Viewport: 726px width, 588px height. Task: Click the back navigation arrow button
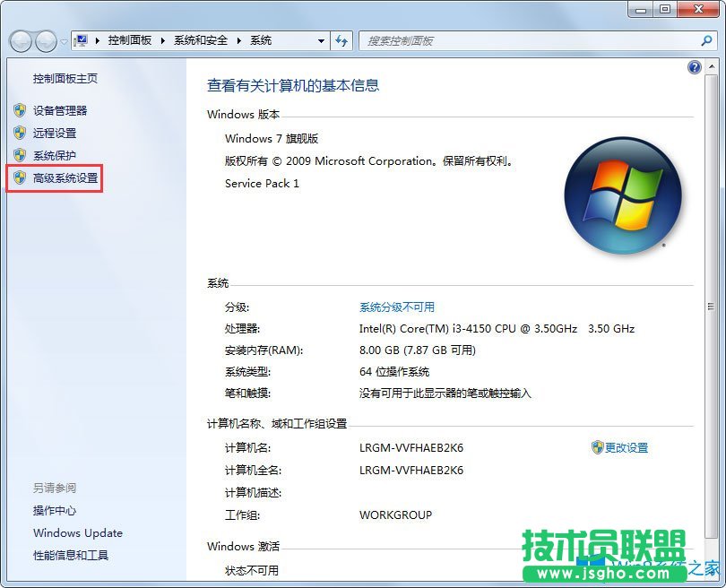[x=20, y=40]
